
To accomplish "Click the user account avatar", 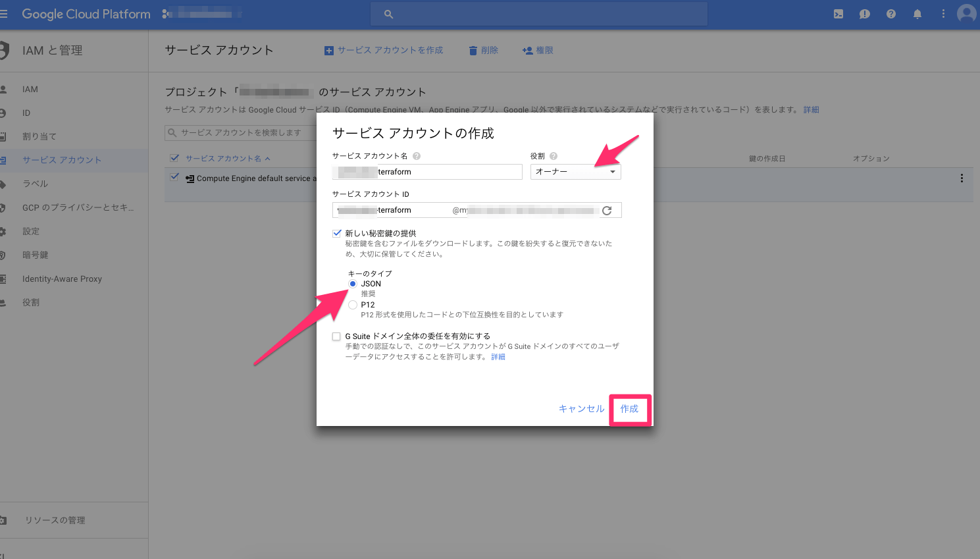I will (966, 14).
